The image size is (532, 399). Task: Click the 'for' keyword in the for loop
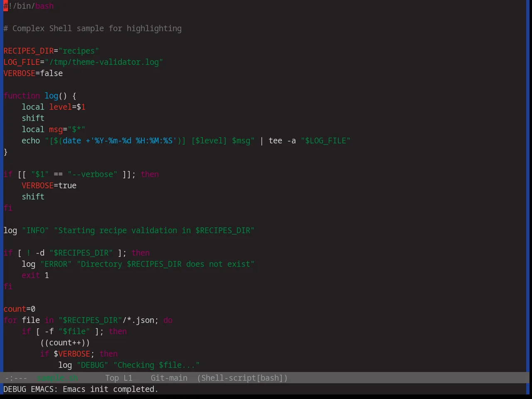10,320
